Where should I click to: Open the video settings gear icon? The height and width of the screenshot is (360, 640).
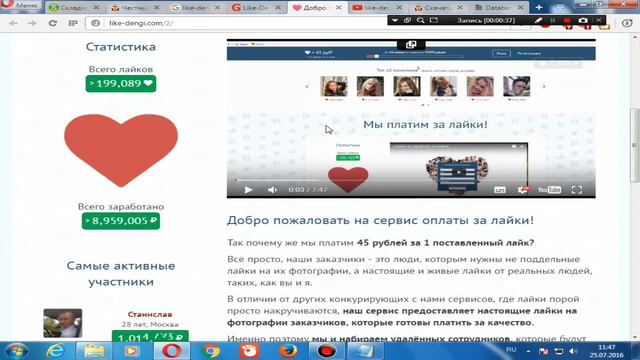(x=522, y=190)
